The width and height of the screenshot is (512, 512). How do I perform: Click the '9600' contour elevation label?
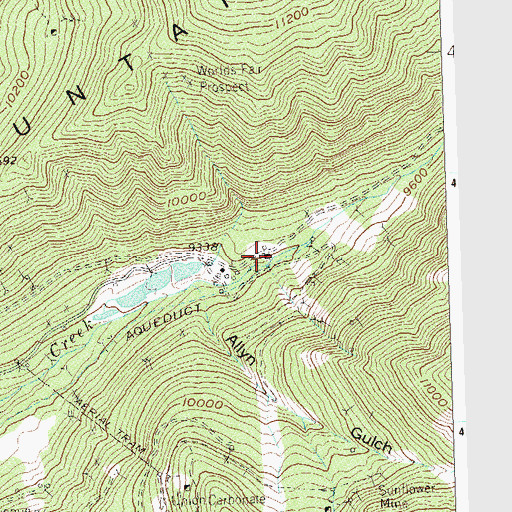click(415, 182)
